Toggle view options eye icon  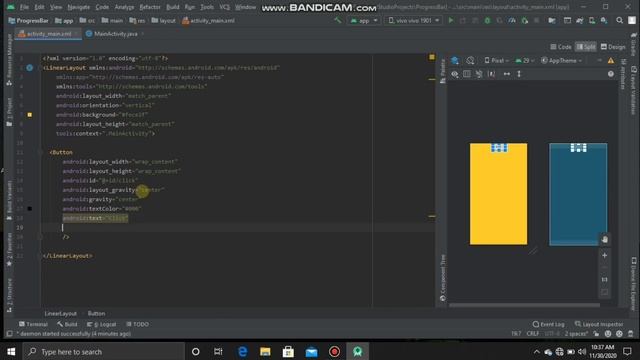pyautogui.click(x=455, y=74)
